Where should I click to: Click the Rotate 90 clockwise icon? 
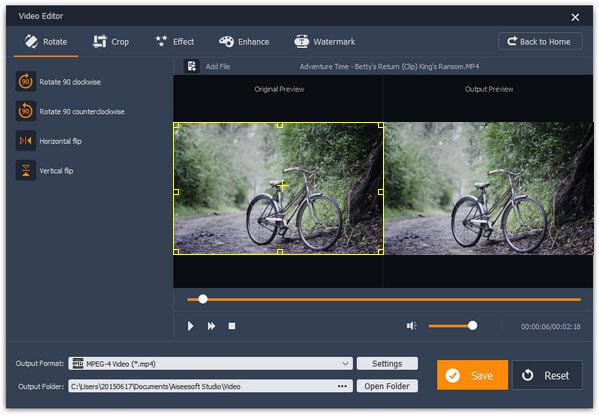[x=26, y=81]
